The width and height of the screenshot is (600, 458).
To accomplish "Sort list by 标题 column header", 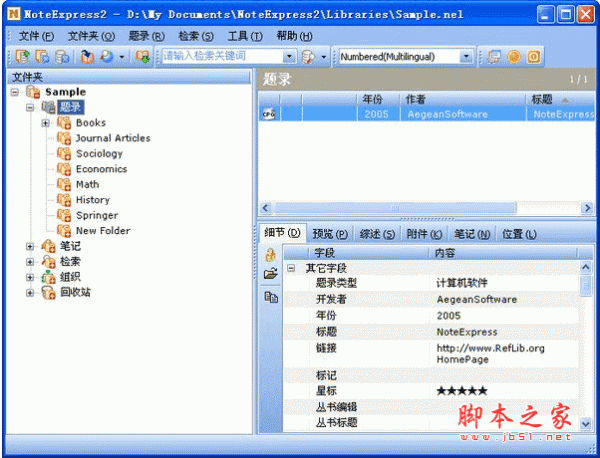I will [560, 99].
